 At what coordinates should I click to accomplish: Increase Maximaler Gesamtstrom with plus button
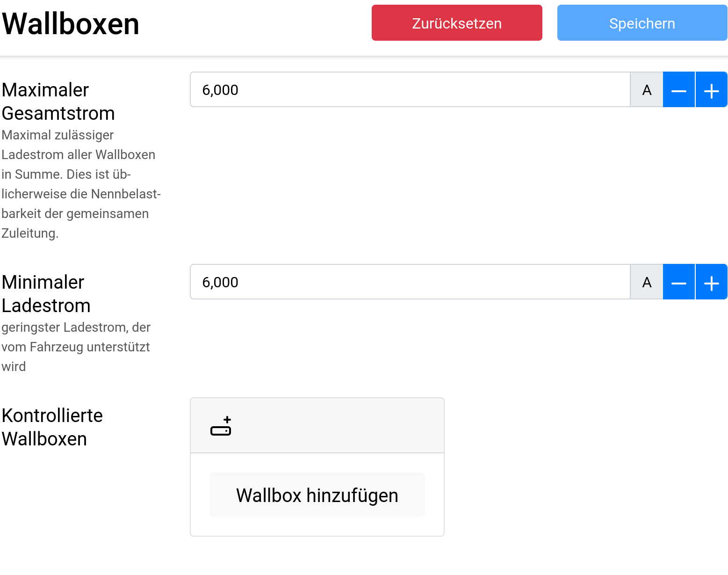712,90
